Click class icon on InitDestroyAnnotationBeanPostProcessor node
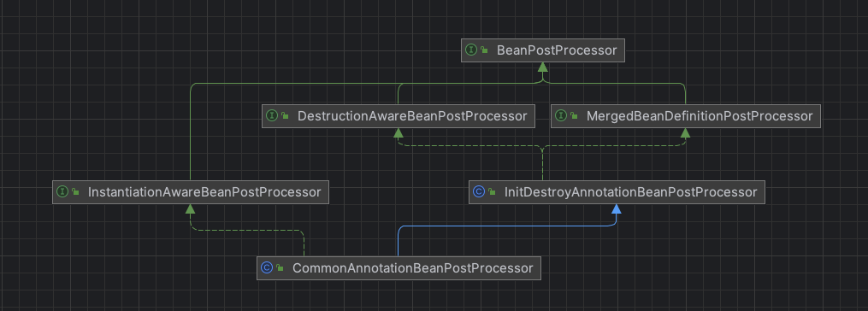The width and height of the screenshot is (868, 311). tap(479, 191)
